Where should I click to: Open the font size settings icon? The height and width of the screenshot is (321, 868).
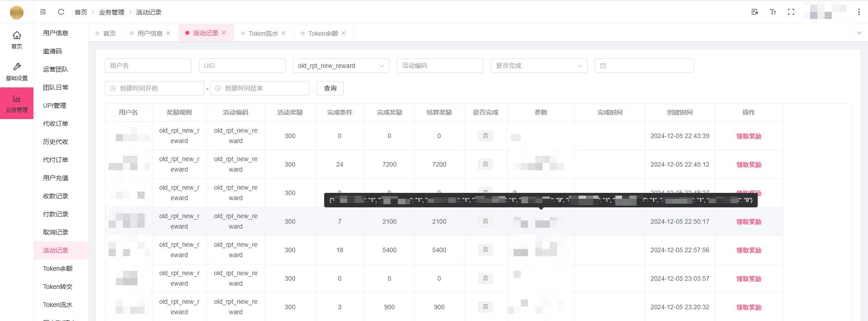click(x=773, y=12)
